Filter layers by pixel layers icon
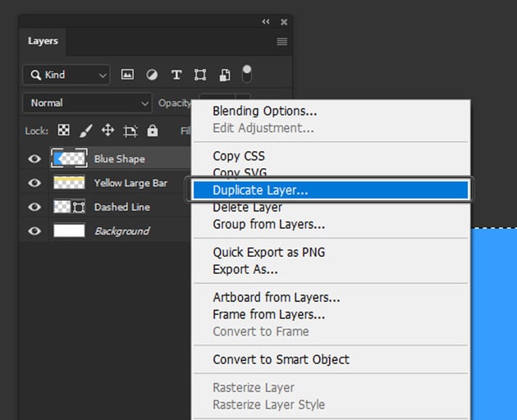The height and width of the screenshot is (420, 517). pos(127,75)
